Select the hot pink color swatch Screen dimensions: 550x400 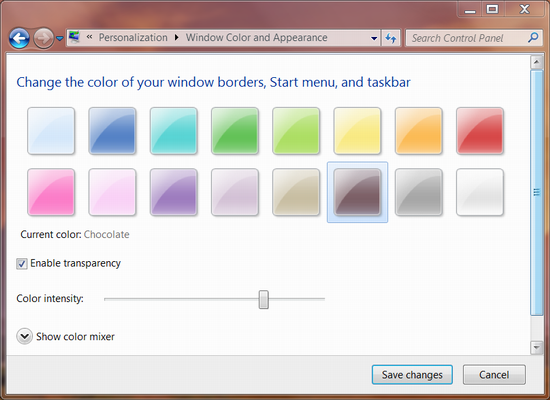click(51, 192)
